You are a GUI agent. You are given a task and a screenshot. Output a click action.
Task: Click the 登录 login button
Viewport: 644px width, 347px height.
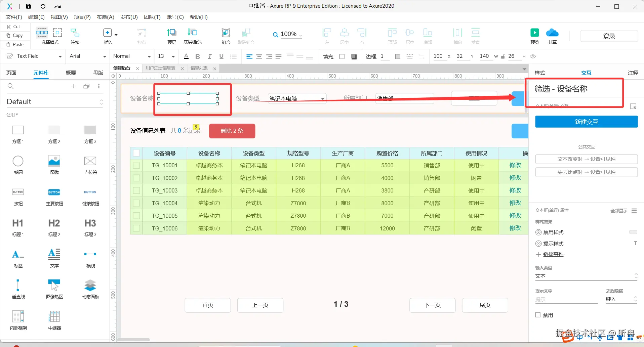pos(609,36)
